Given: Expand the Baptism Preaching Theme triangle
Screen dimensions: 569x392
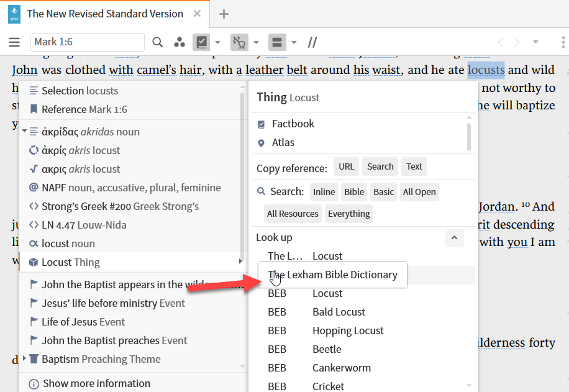Looking at the screenshot, I should [x=24, y=358].
